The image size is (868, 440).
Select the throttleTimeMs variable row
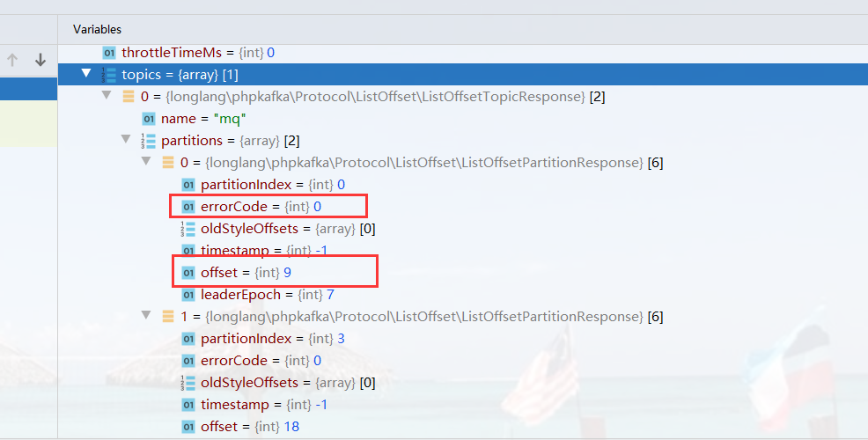tap(463, 53)
